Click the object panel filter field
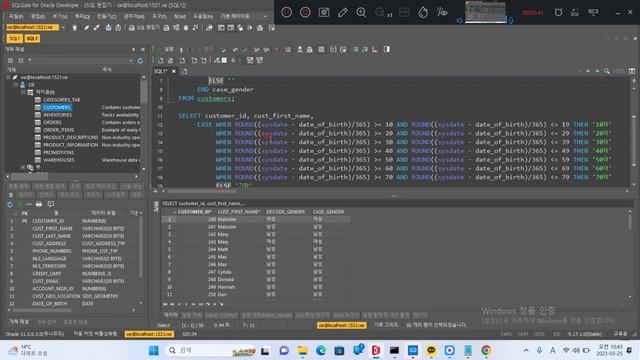The image size is (640, 360). [x=80, y=60]
